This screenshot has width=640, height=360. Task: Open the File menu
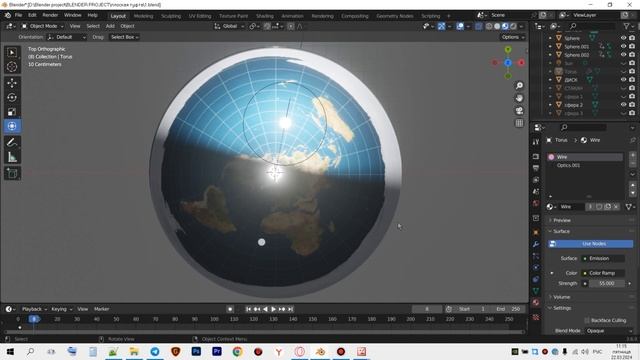[18, 15]
